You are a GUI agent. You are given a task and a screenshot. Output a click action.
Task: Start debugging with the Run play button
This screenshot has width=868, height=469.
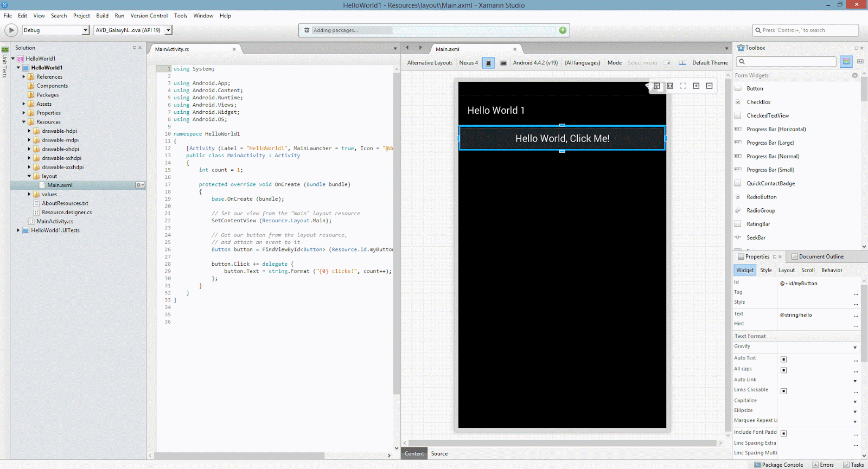click(x=11, y=30)
